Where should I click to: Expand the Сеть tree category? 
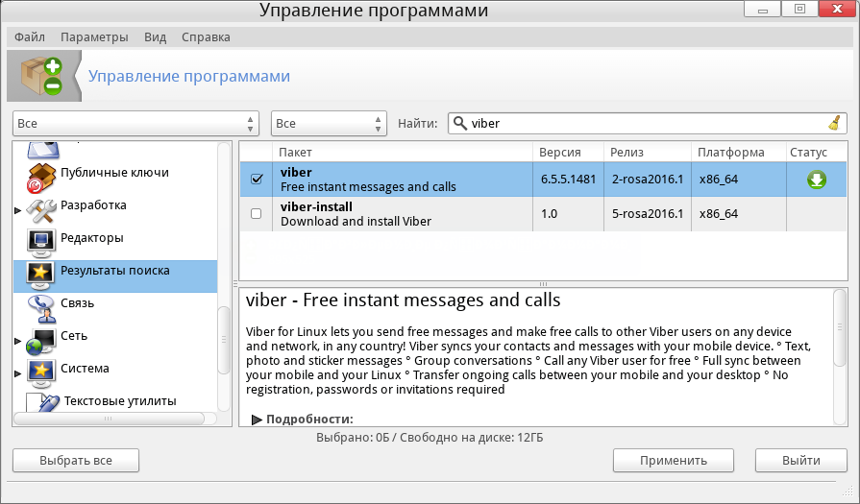click(18, 341)
